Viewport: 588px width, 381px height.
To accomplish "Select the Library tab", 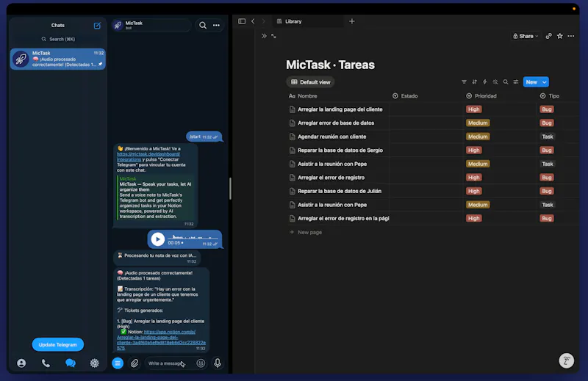I will (x=308, y=21).
